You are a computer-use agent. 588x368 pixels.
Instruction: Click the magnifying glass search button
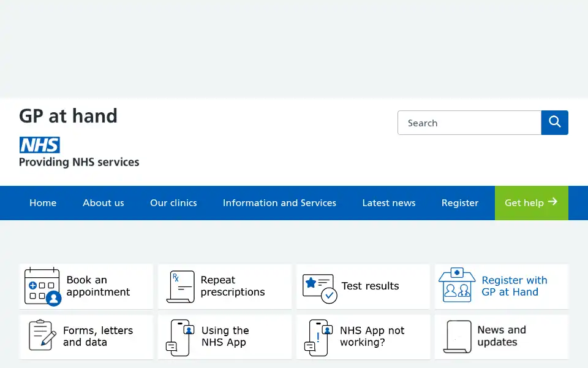555,123
